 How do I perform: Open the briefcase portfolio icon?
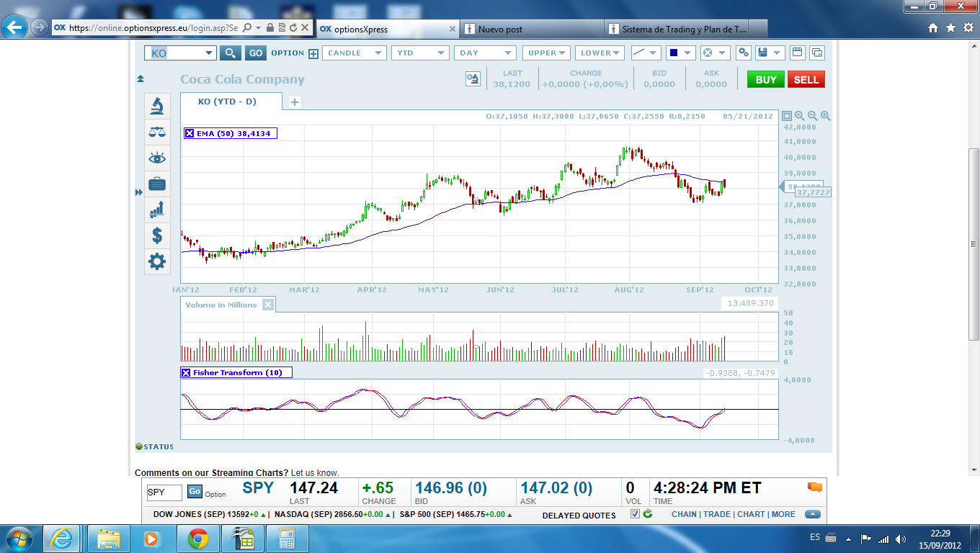[157, 184]
